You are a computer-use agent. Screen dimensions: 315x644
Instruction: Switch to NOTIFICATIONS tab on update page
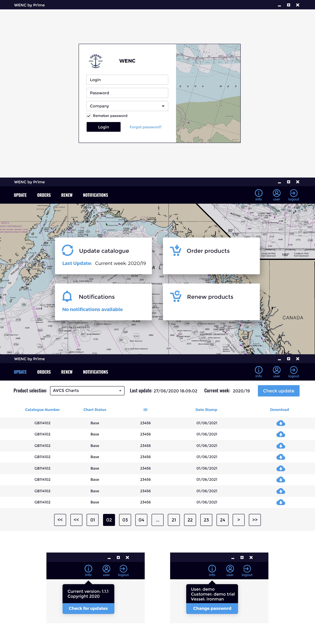pyautogui.click(x=95, y=372)
